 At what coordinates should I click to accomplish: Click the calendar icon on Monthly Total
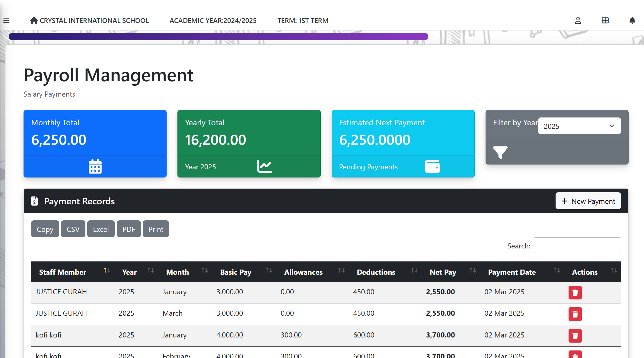[x=95, y=166]
